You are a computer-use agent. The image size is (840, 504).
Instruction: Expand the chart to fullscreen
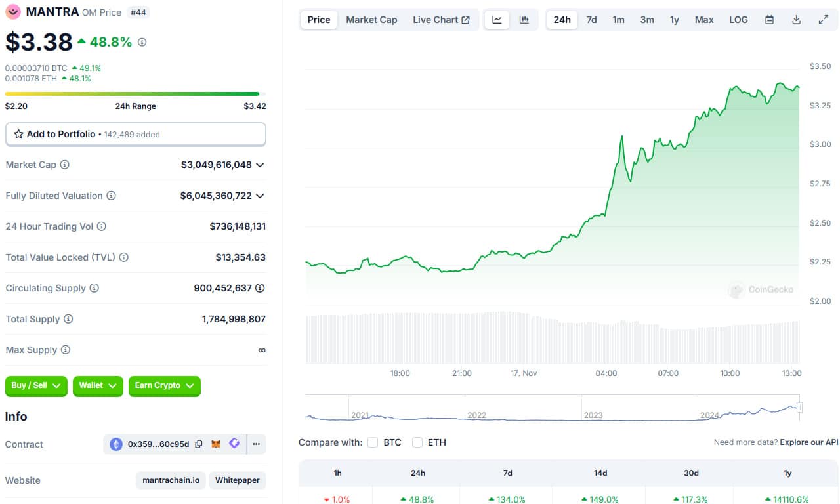pos(824,20)
